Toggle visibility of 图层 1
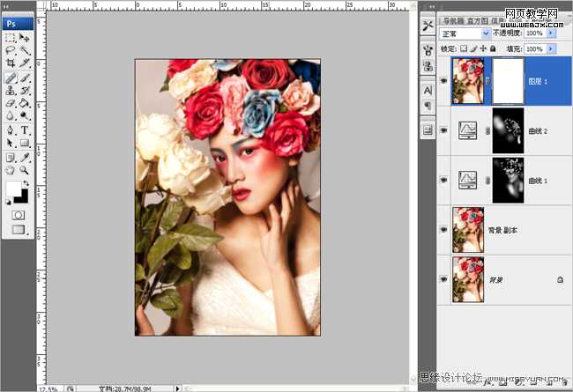The image size is (573, 392). coord(443,79)
